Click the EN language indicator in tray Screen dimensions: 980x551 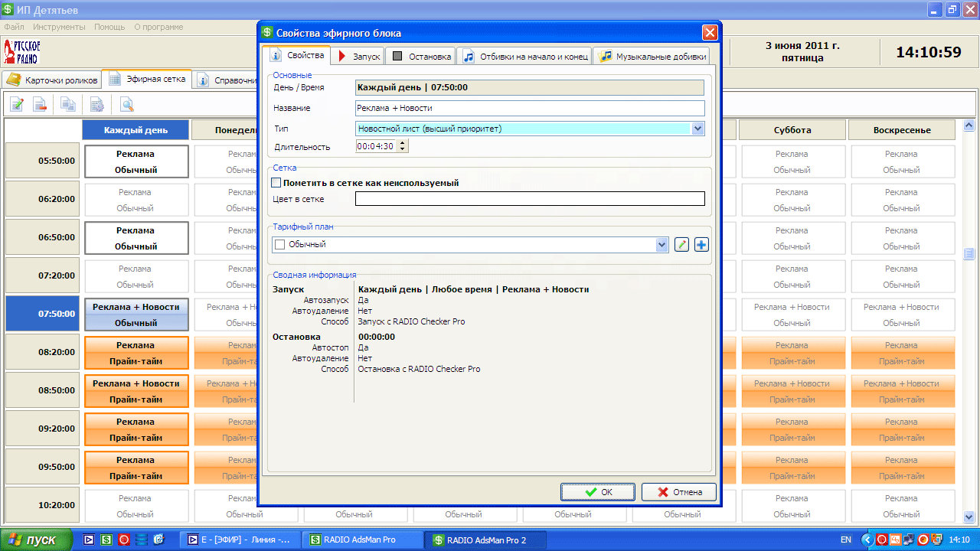tap(846, 540)
